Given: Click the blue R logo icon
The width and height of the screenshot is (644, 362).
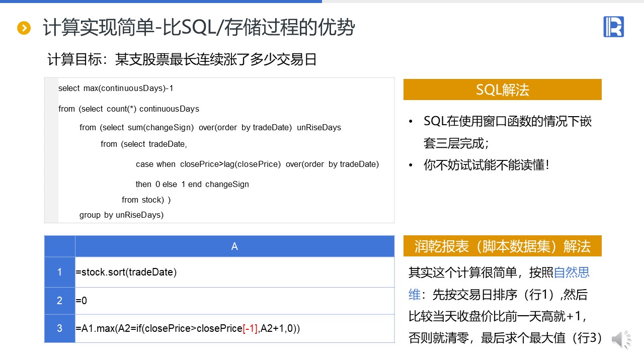Looking at the screenshot, I should tap(613, 27).
